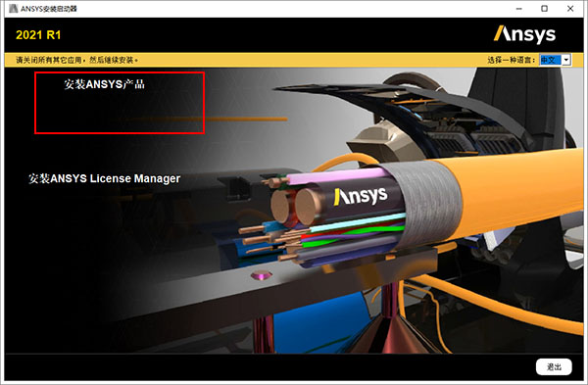Click the pink bolt on the metal beam
This screenshot has height=385, width=588.
click(262, 275)
